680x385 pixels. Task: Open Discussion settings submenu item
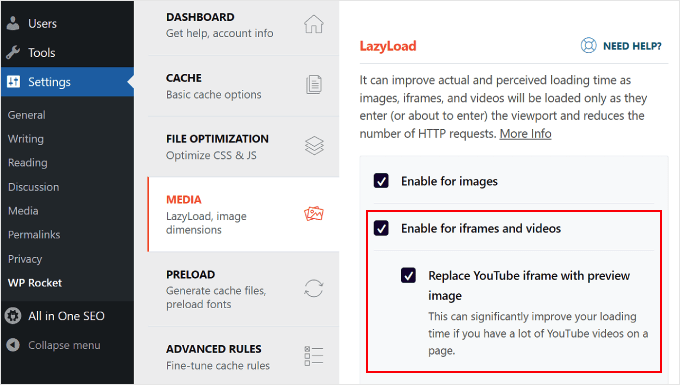click(x=33, y=187)
